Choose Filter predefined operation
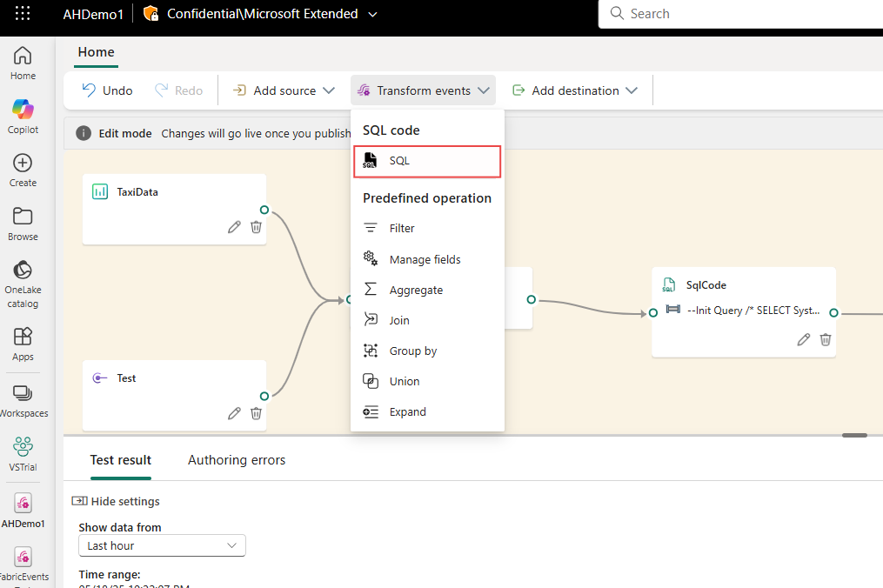Screen dimensions: 883x588 (x=427, y=228)
